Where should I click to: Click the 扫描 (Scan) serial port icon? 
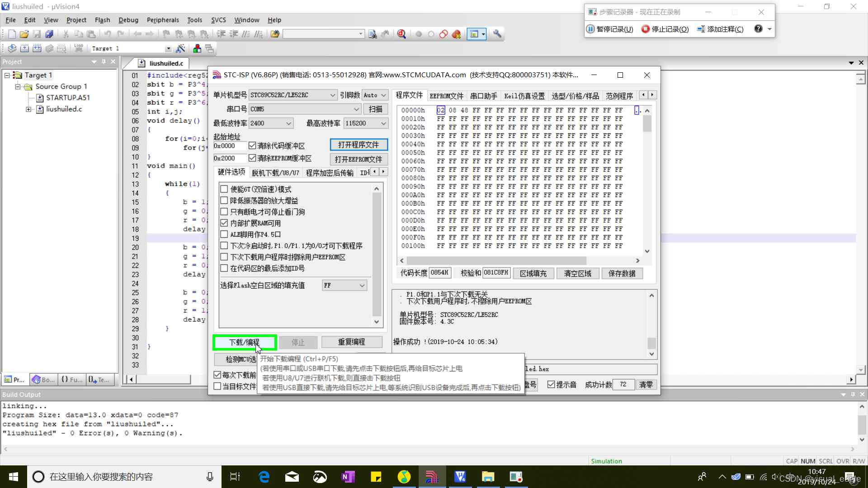point(375,109)
